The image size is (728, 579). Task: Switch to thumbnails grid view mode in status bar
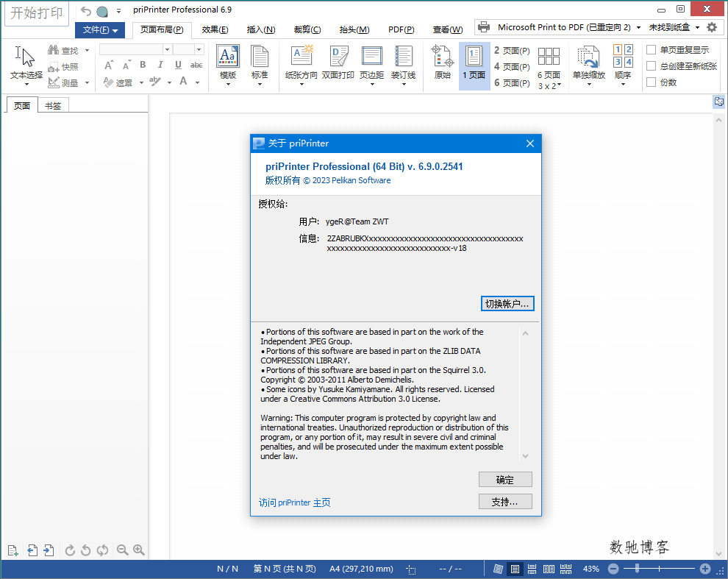coord(566,569)
